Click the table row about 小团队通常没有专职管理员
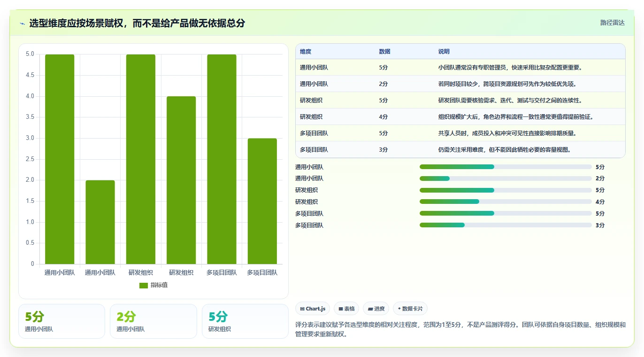This screenshot has height=357, width=644. point(460,67)
